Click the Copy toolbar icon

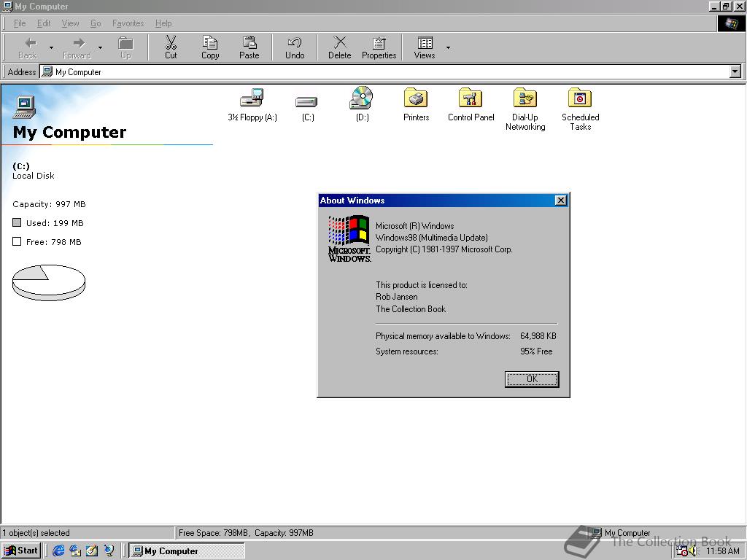[210, 43]
